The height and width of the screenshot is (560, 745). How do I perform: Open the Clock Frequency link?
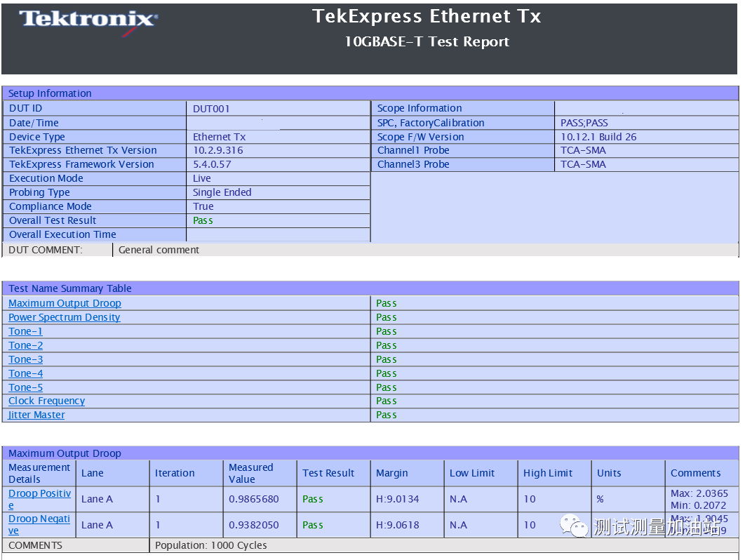[x=46, y=401]
